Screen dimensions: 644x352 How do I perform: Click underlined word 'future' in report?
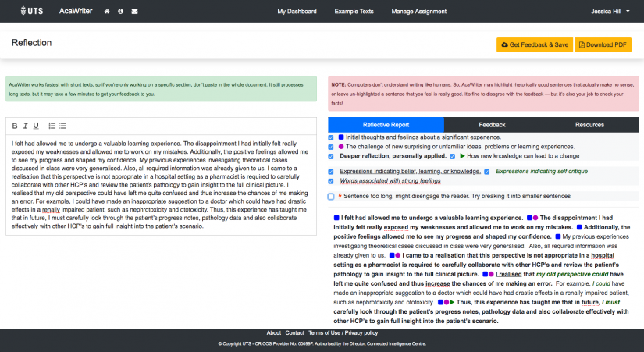point(590,303)
